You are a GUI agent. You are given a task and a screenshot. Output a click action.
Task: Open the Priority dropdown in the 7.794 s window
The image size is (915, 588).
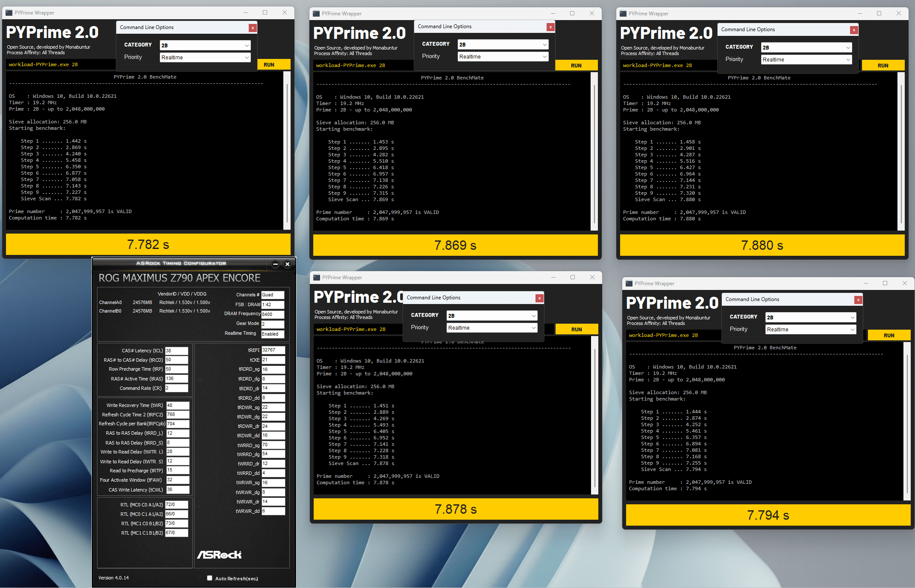[x=811, y=329]
